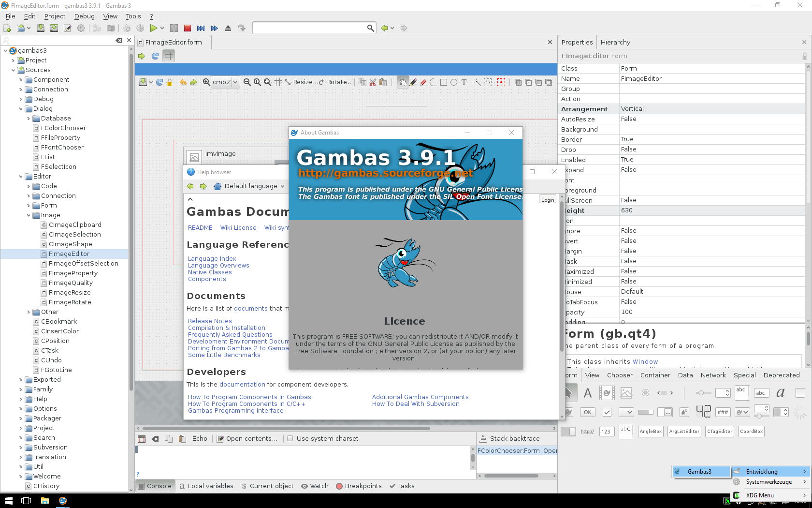Select the Slider control in toolbox
The height and width of the screenshot is (508, 812).
[x=703, y=393]
